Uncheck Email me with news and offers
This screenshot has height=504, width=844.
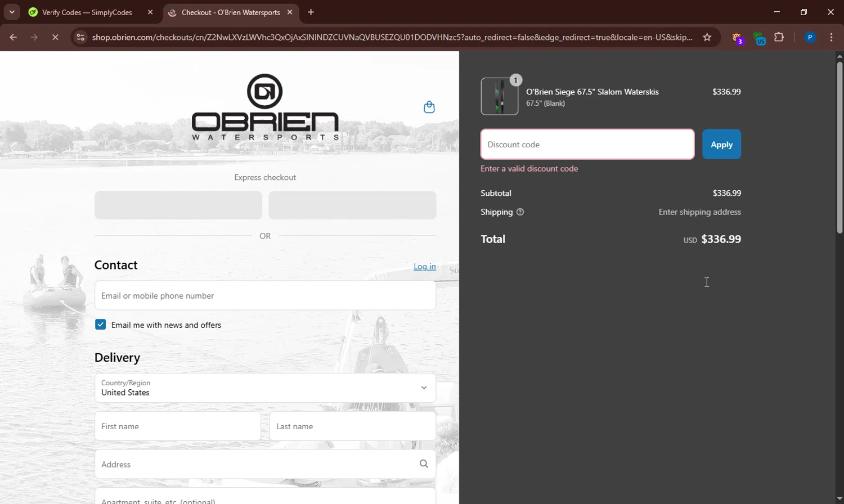click(x=100, y=325)
